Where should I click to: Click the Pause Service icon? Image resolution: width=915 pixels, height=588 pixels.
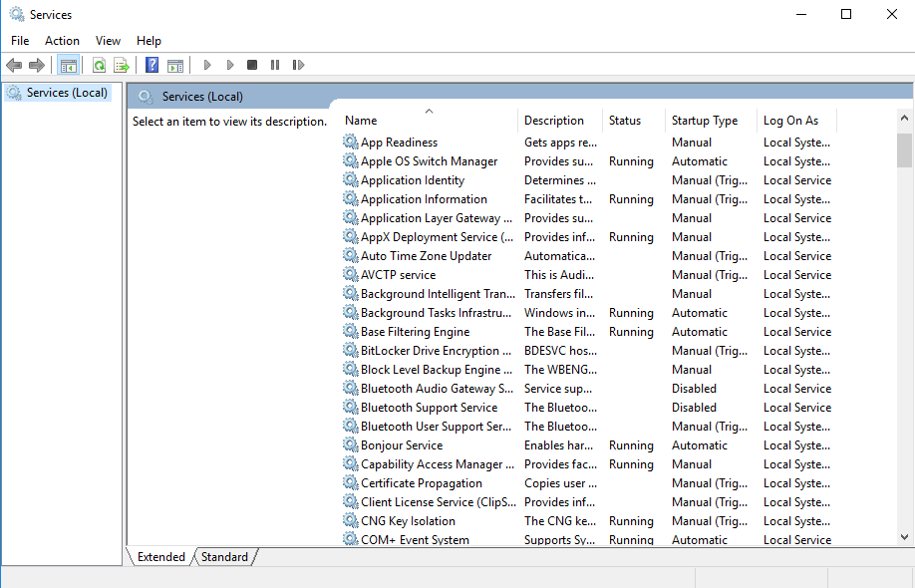(275, 65)
